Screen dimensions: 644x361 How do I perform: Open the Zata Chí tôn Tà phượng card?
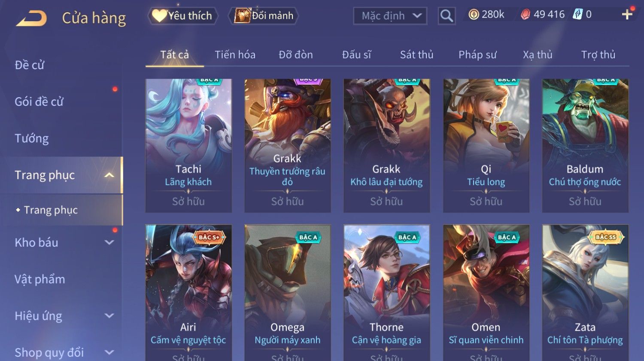pos(585,293)
